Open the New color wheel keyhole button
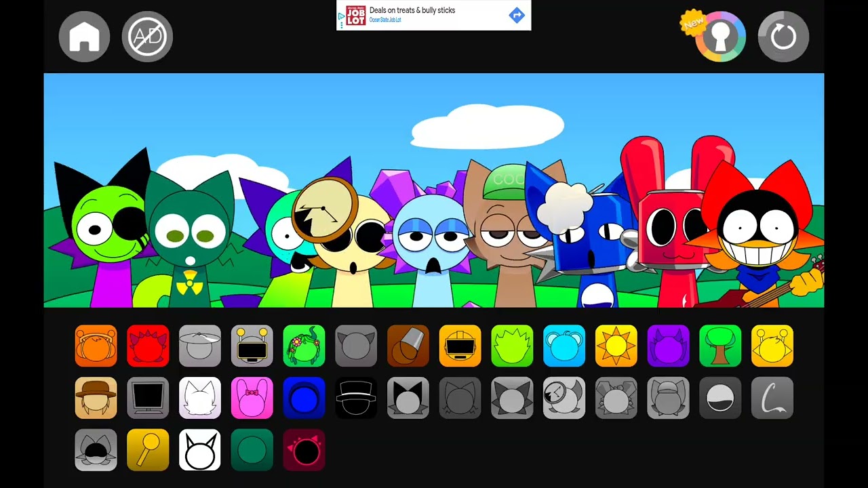 (x=720, y=37)
